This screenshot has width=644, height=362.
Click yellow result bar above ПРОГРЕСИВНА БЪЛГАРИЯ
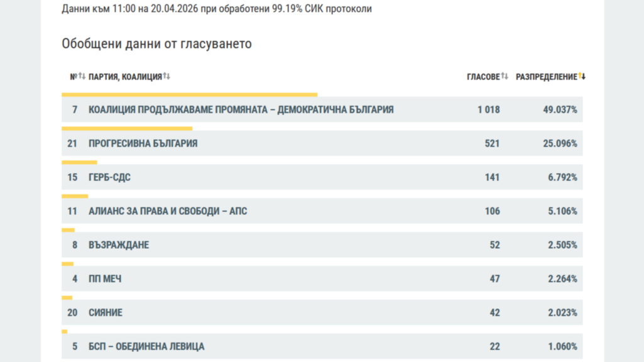tap(127, 129)
